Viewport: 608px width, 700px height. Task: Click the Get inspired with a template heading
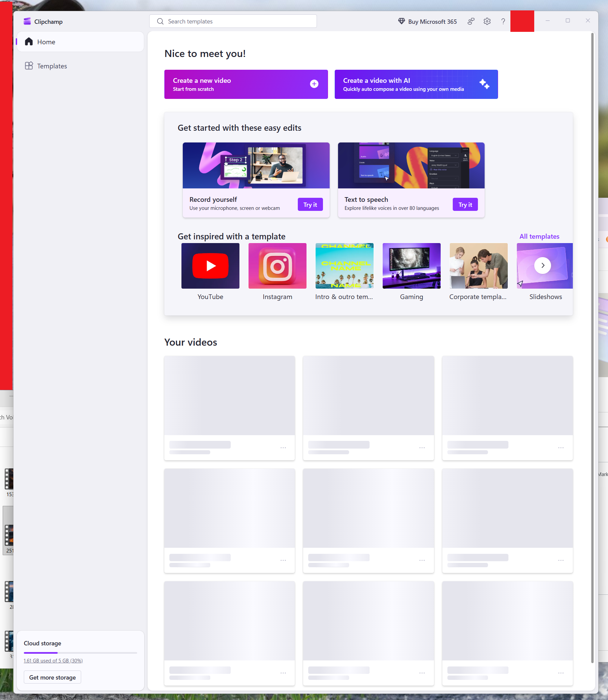pos(231,236)
